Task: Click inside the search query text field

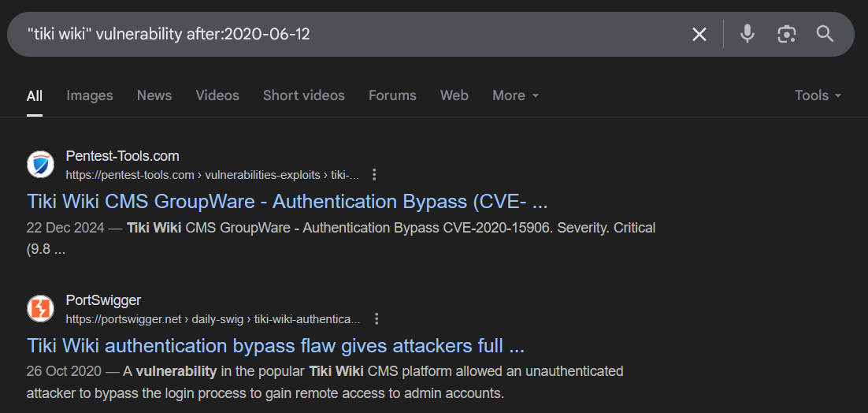Action: 354,35
